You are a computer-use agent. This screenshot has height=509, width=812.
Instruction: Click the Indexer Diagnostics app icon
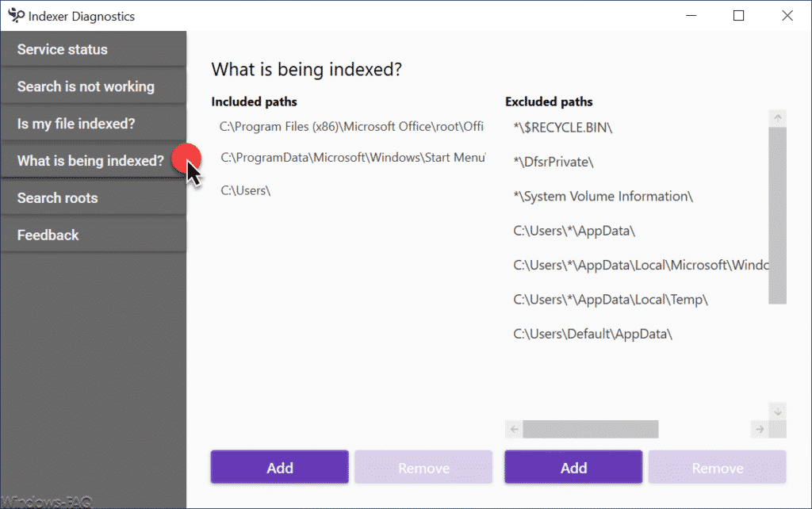[x=16, y=16]
